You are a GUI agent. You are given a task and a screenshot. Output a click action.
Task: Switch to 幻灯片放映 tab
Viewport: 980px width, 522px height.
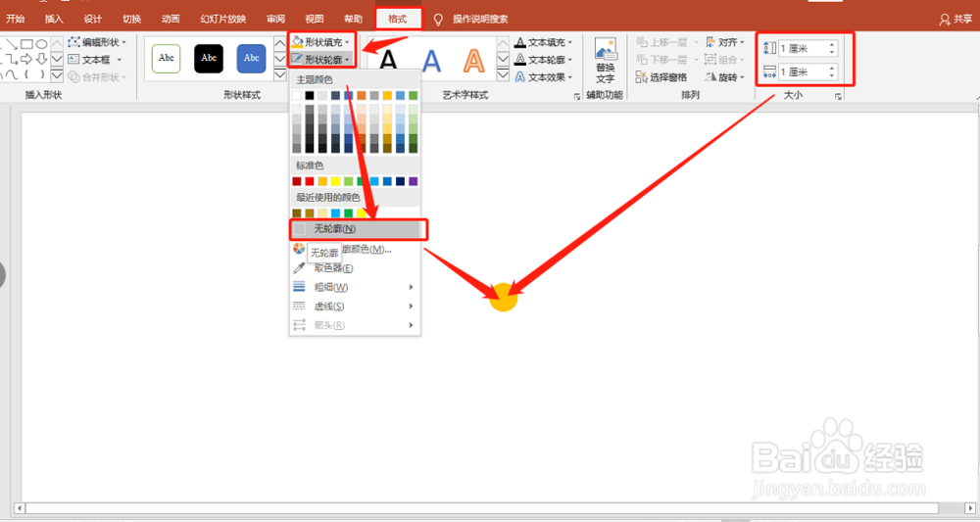click(223, 19)
